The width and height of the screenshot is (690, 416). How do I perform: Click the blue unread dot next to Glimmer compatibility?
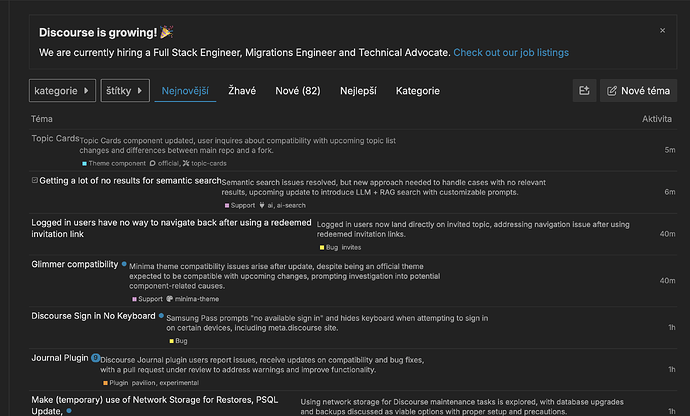coord(124,264)
